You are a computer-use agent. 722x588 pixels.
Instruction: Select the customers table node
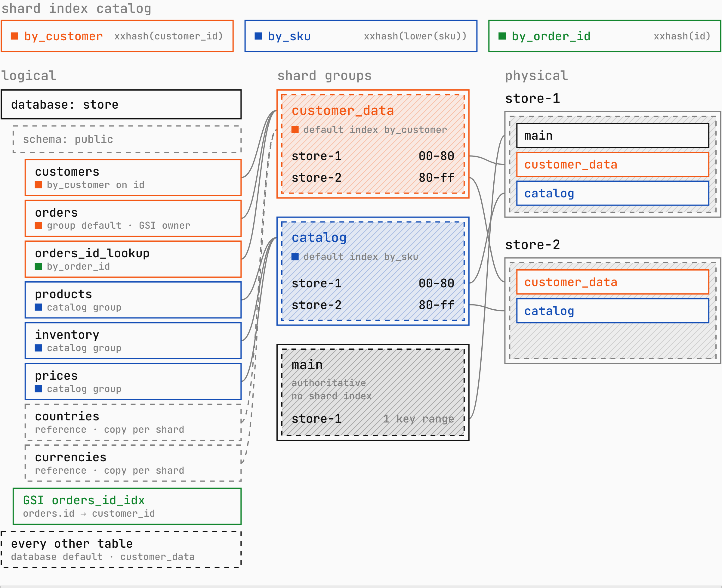(133, 178)
